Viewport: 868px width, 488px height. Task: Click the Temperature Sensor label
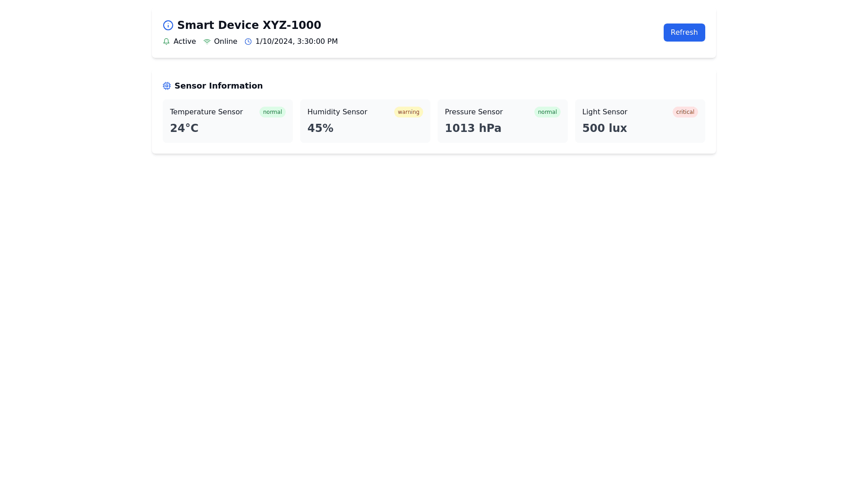tap(206, 112)
